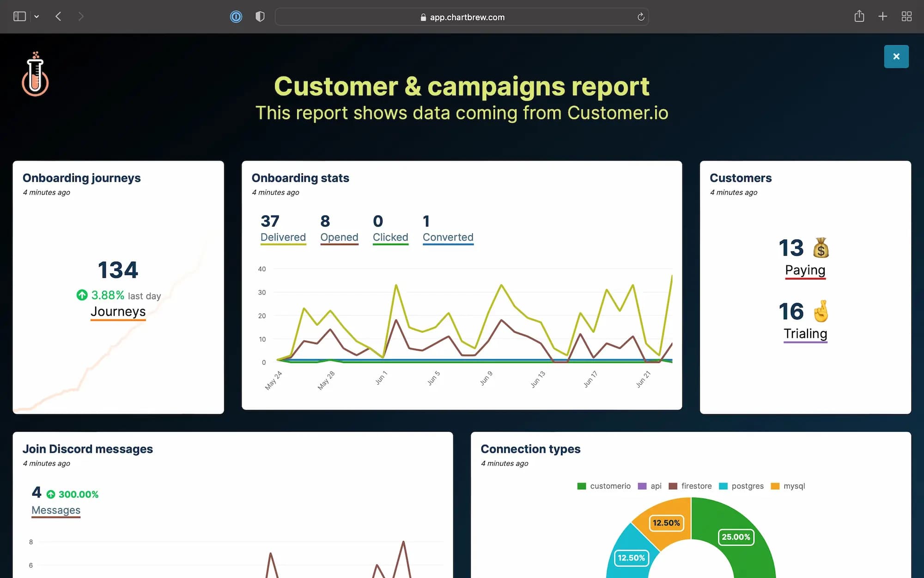The height and width of the screenshot is (578, 924).
Task: Close the report with the blue X button
Action: [x=896, y=56]
